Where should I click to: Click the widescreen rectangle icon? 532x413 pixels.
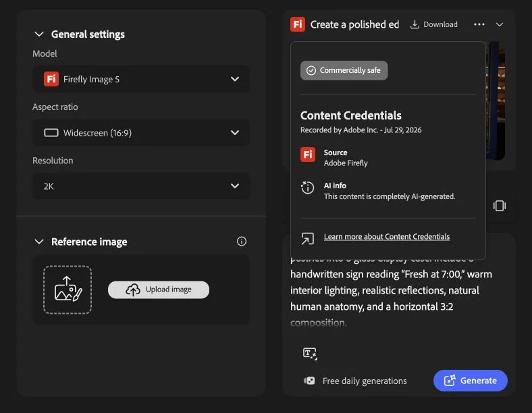pyautogui.click(x=51, y=132)
